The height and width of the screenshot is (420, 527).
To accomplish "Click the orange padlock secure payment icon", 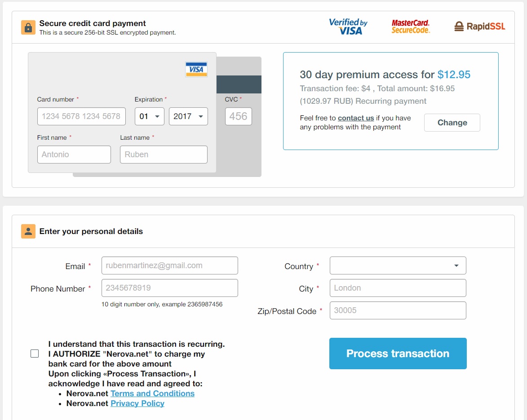I will pyautogui.click(x=28, y=27).
